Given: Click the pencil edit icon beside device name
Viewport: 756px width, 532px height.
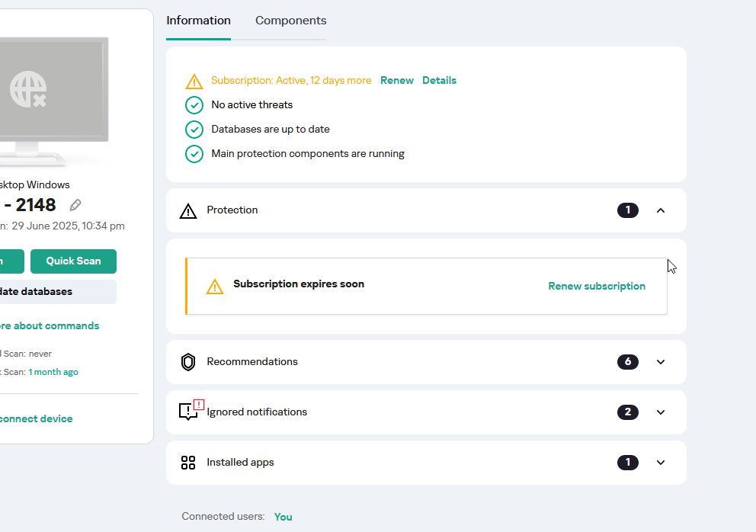Looking at the screenshot, I should coord(75,205).
